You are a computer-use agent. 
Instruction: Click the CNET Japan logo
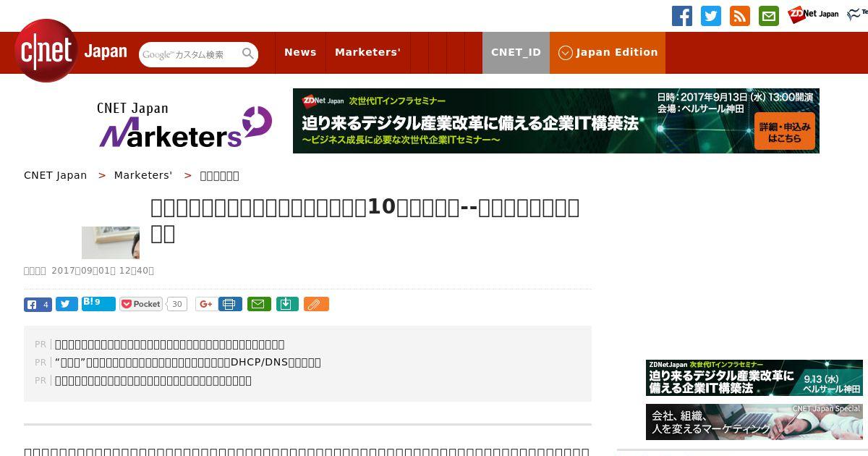coord(71,51)
